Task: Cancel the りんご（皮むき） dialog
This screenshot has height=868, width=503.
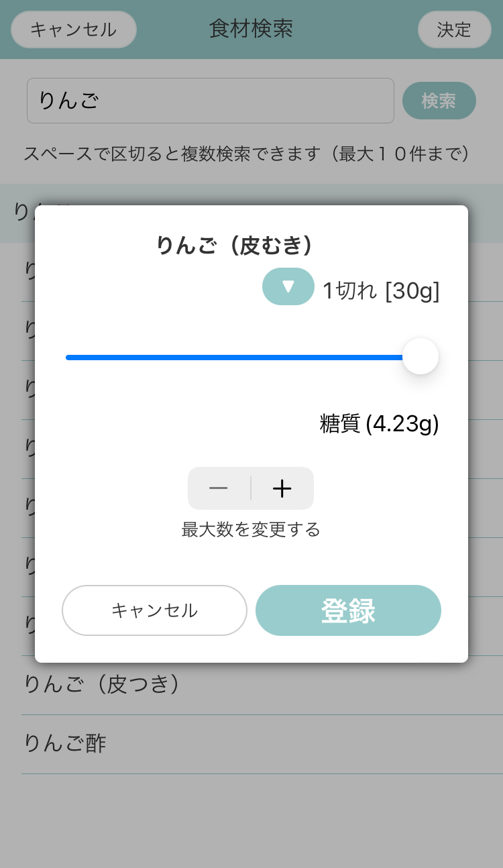Action: click(154, 610)
